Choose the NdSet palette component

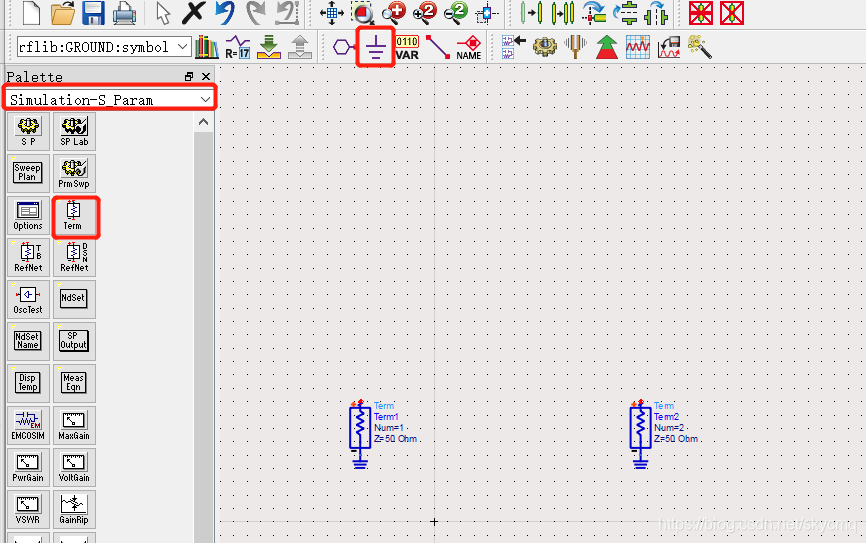coord(74,299)
